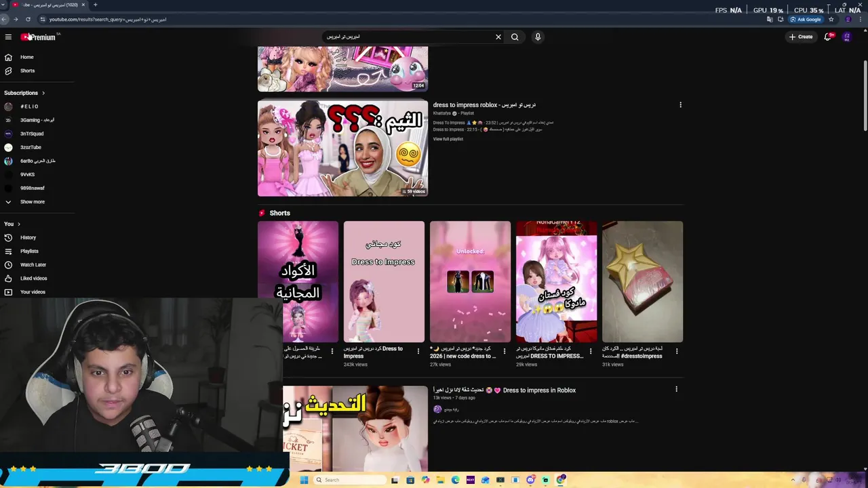Click the Ask Google button
Image resolution: width=868 pixels, height=488 pixels.
[x=806, y=19]
